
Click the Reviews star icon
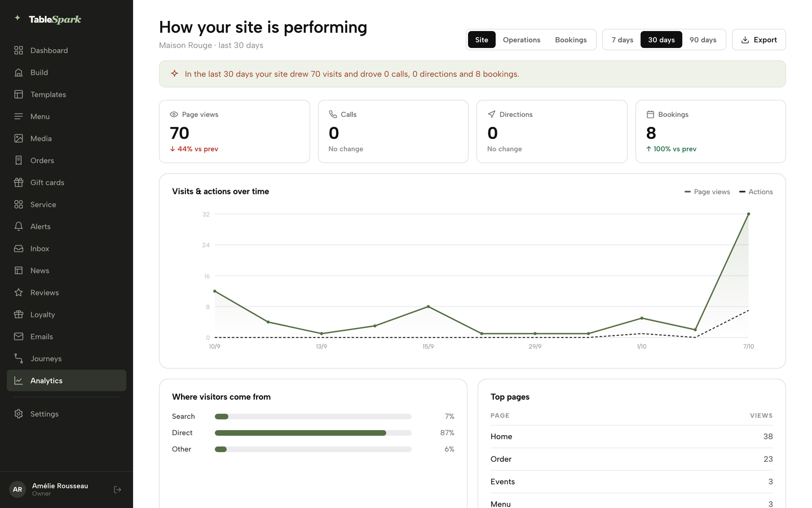[x=19, y=292]
